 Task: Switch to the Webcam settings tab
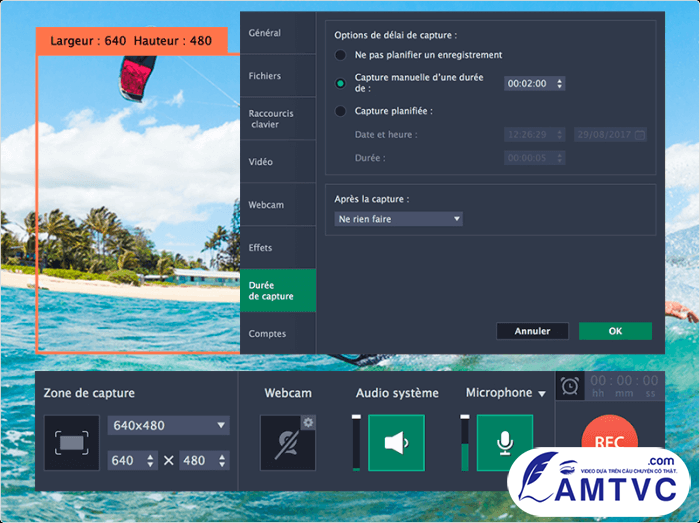point(278,205)
